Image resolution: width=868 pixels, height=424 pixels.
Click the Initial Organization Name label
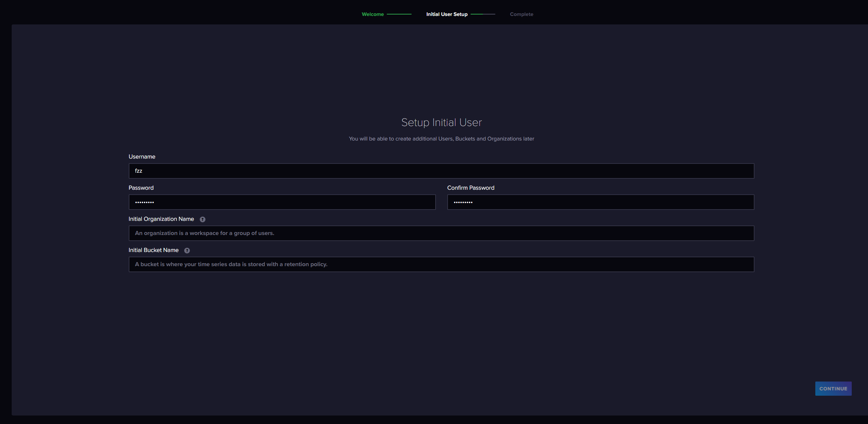[161, 219]
